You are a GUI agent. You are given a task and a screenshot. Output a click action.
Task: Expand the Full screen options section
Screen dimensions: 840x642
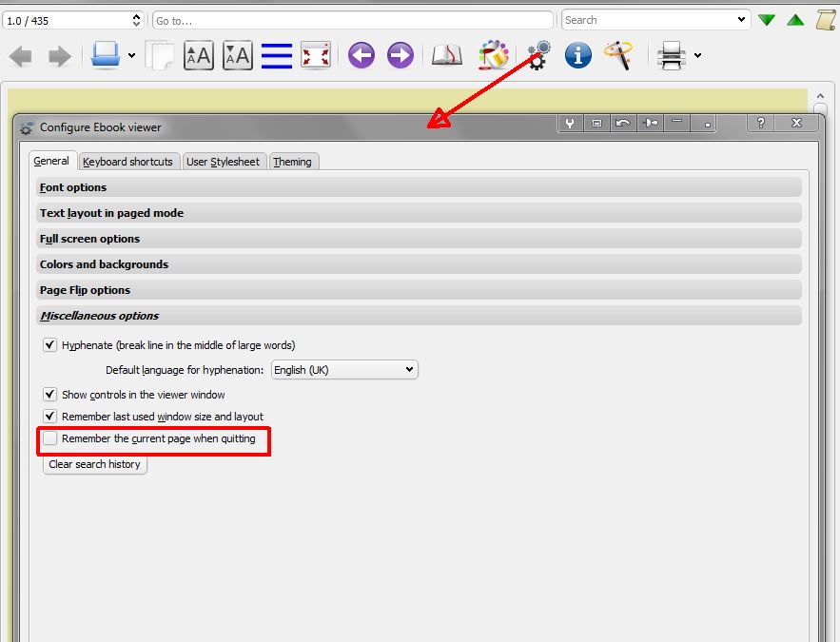pos(419,239)
